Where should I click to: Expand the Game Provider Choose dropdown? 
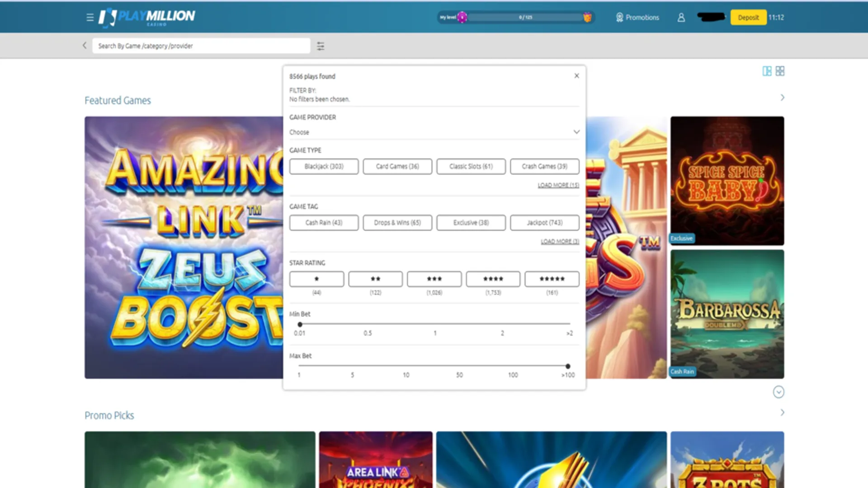pyautogui.click(x=434, y=132)
